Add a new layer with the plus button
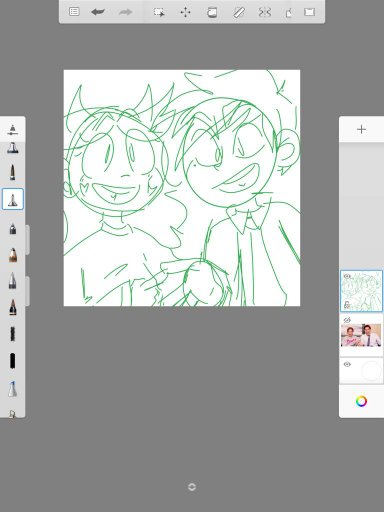The width and height of the screenshot is (384, 512). [x=361, y=129]
